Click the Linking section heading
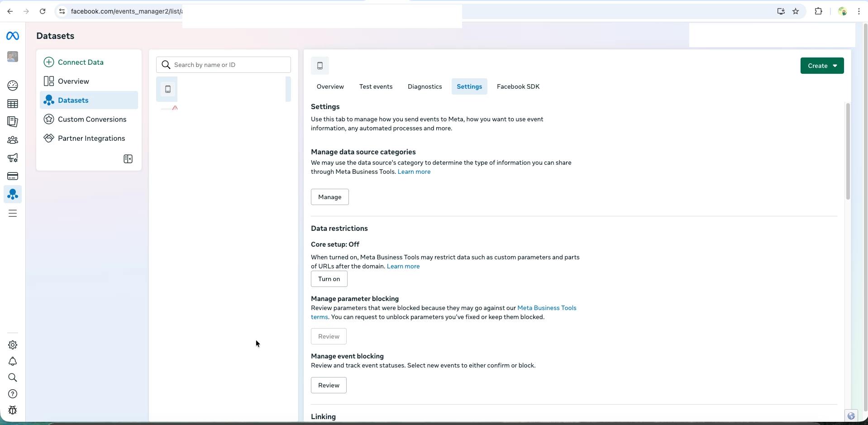 pyautogui.click(x=323, y=416)
